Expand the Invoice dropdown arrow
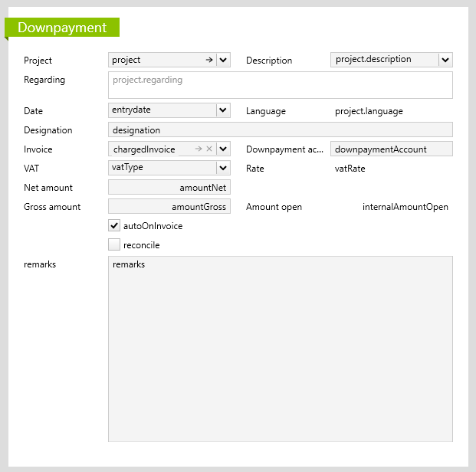The height and width of the screenshot is (472, 476). (223, 149)
